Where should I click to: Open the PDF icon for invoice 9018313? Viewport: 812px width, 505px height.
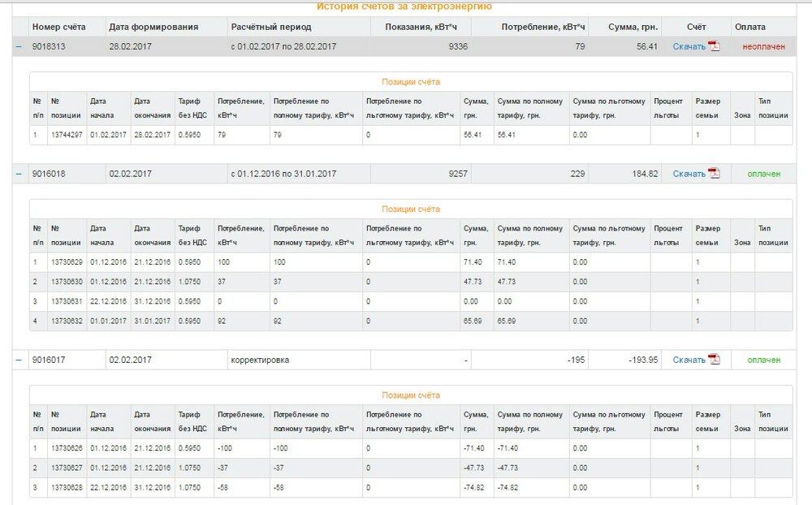coord(714,46)
